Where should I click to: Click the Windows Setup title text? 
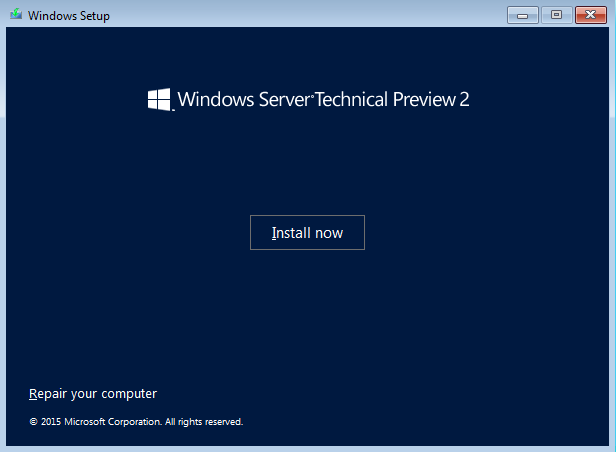click(x=69, y=16)
